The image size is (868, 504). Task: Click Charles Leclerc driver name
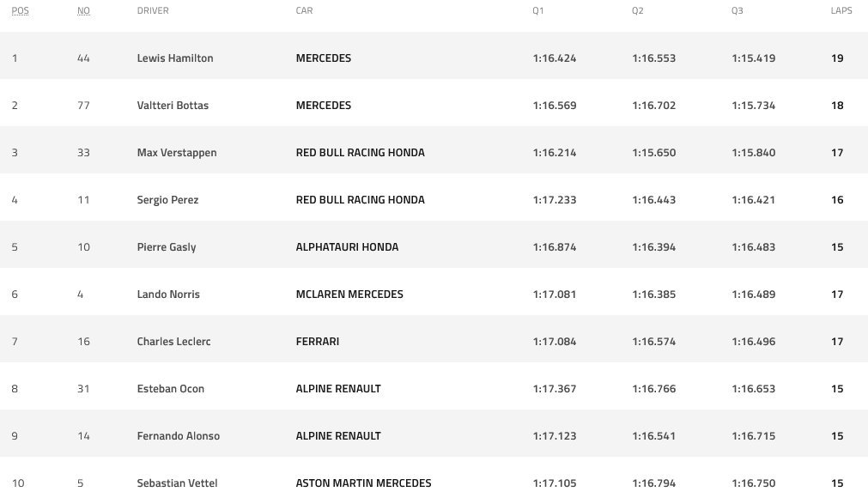pyautogui.click(x=173, y=342)
